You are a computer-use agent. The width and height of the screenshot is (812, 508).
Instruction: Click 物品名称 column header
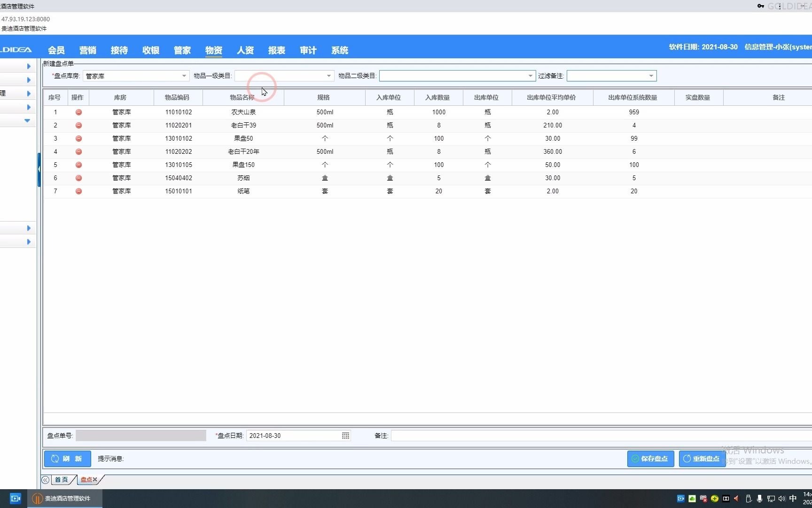pos(242,97)
